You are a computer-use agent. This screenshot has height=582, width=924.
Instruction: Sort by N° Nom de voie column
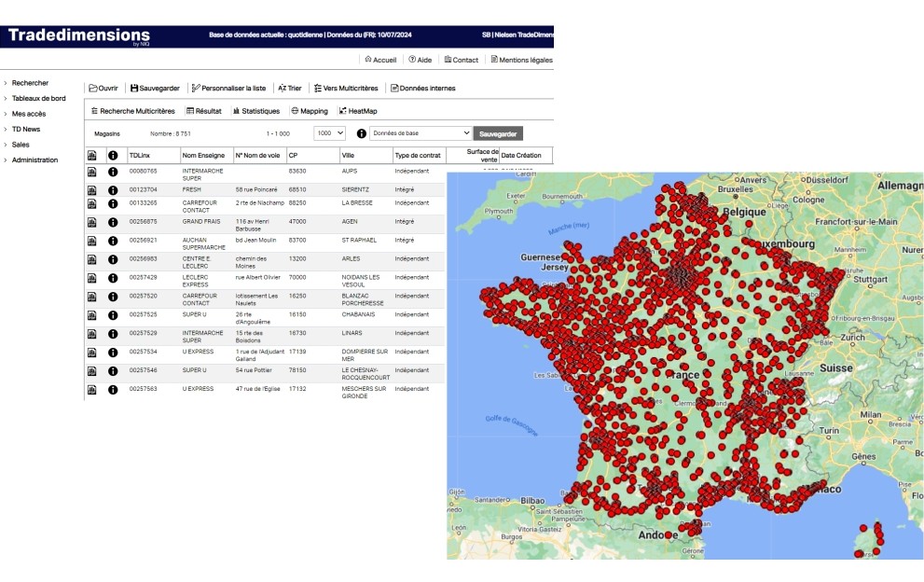(257, 156)
